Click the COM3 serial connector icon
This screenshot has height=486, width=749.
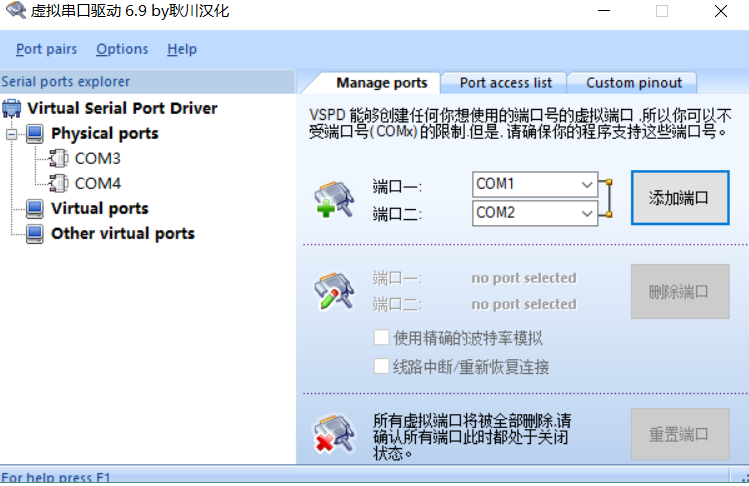(59, 159)
